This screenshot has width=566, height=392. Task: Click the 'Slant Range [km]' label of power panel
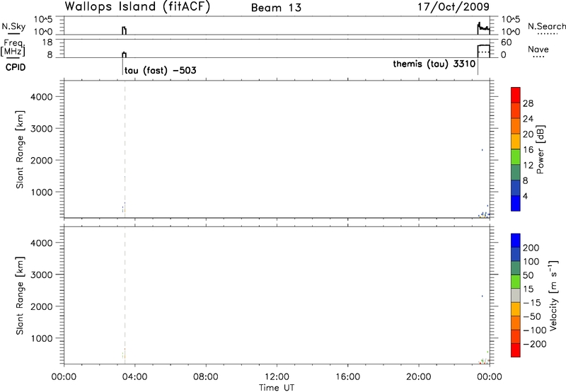tap(20, 149)
